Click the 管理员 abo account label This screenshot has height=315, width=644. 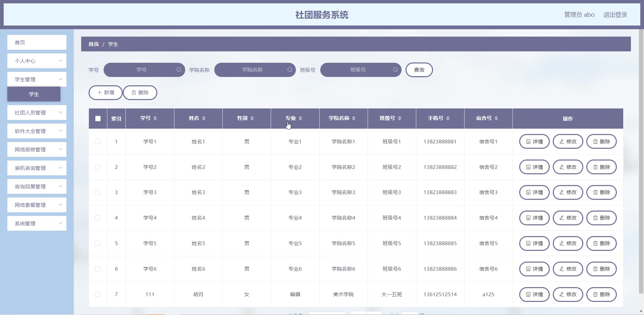click(x=579, y=15)
